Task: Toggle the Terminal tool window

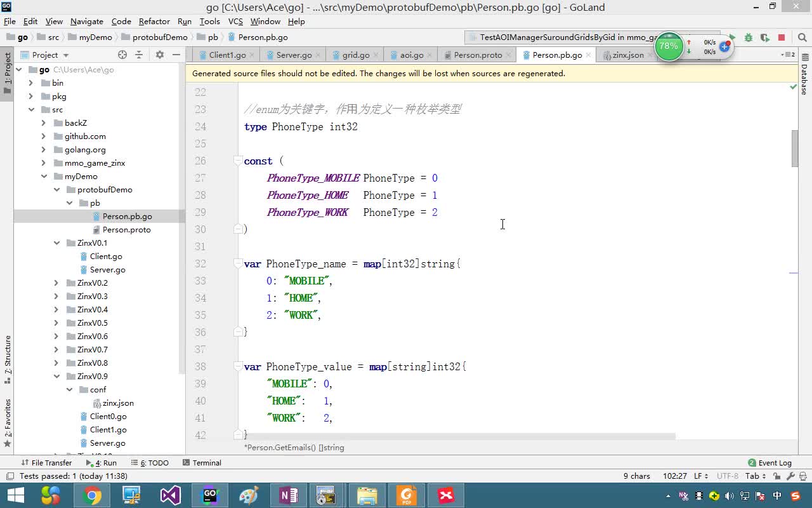Action: click(x=202, y=463)
